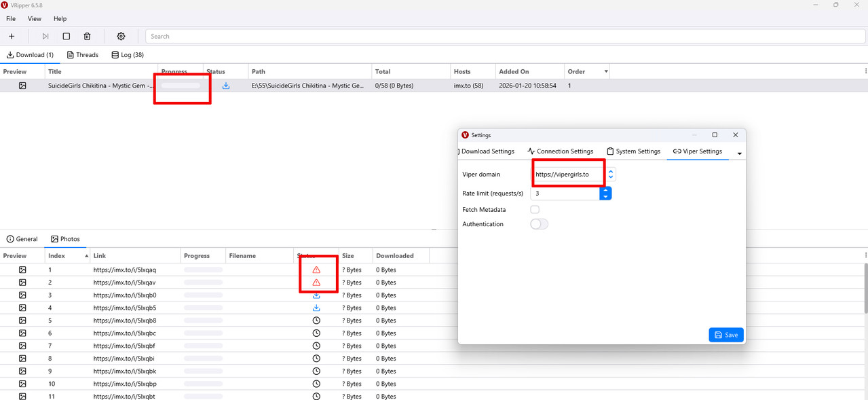This screenshot has width=868, height=400.
Task: Select the link https://imx.to/i/5lxqbk
Action: click(x=125, y=371)
